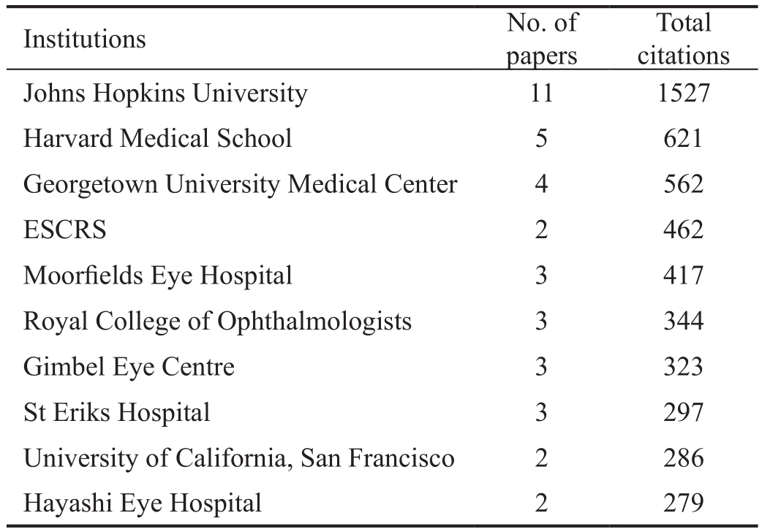Select Moorfields Eye Hospital entry

click(x=158, y=275)
